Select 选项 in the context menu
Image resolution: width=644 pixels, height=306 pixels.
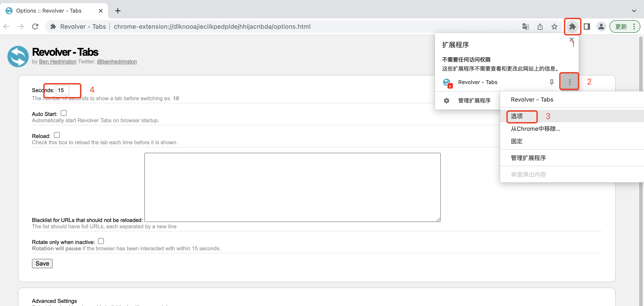click(572, 116)
